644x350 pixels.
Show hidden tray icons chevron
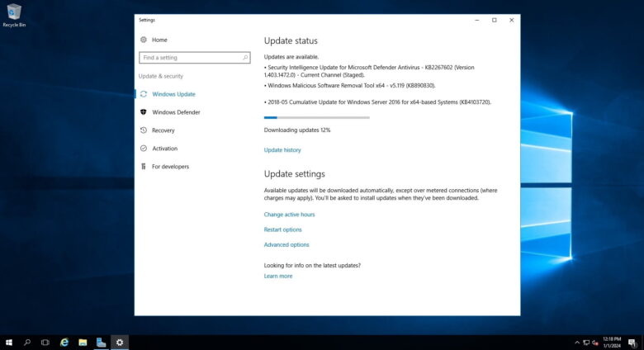577,343
